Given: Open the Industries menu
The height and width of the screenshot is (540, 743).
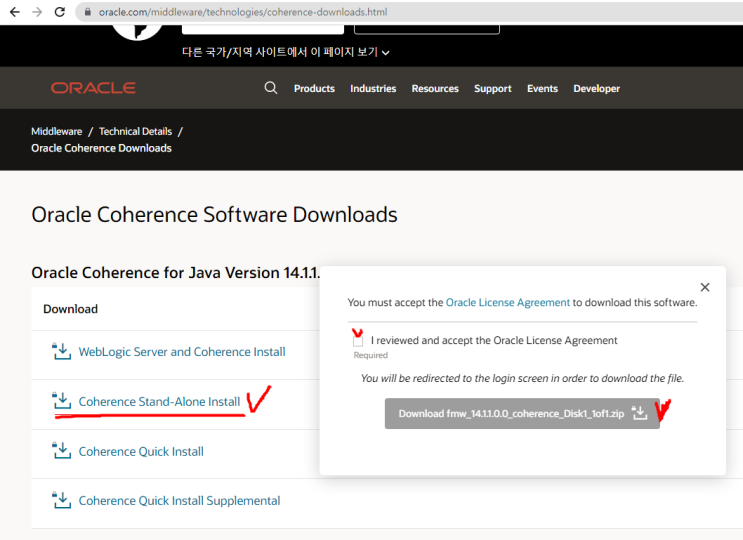Looking at the screenshot, I should pyautogui.click(x=373, y=89).
